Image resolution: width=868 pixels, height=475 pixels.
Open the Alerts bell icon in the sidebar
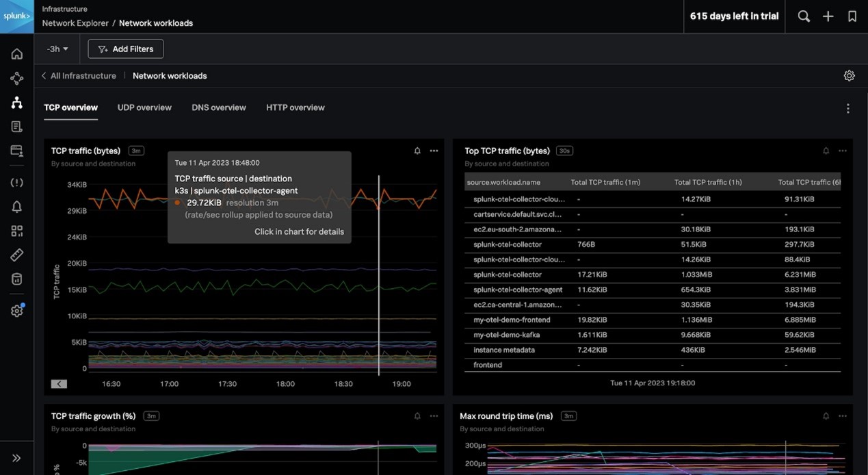[17, 207]
